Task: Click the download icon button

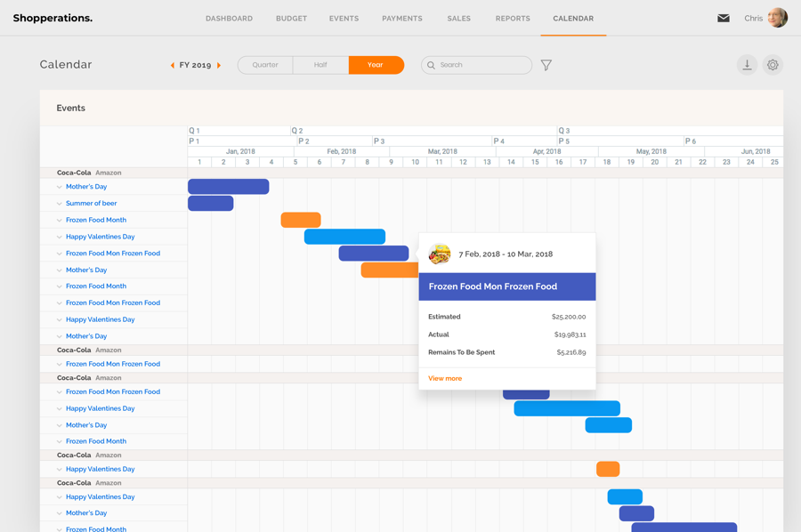Action: (x=747, y=65)
